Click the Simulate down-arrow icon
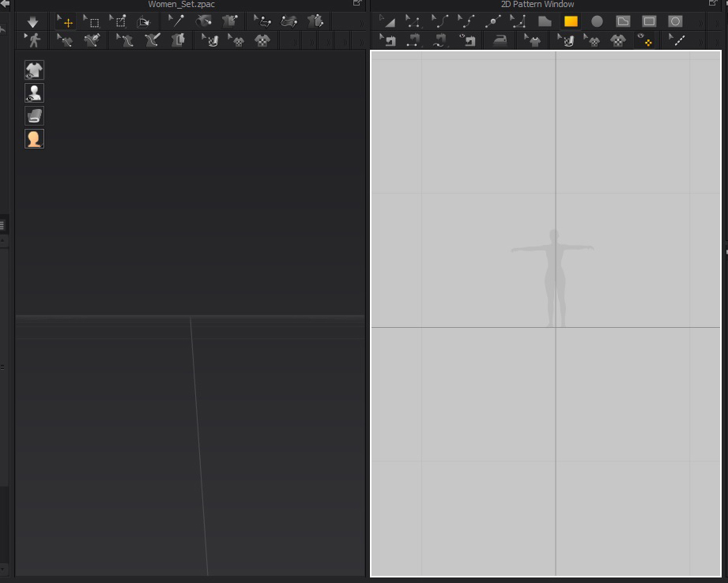Screen dimensions: 728x583 click(x=32, y=22)
